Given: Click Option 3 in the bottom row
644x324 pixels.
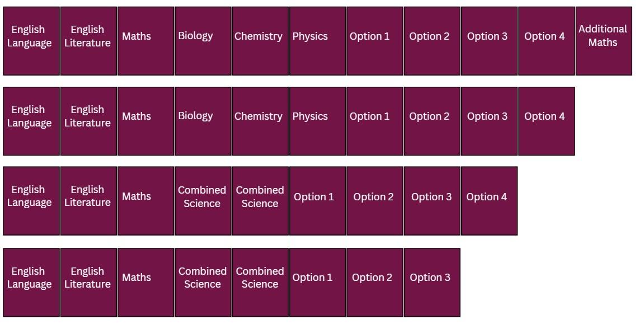Looking at the screenshot, I should tap(431, 282).
